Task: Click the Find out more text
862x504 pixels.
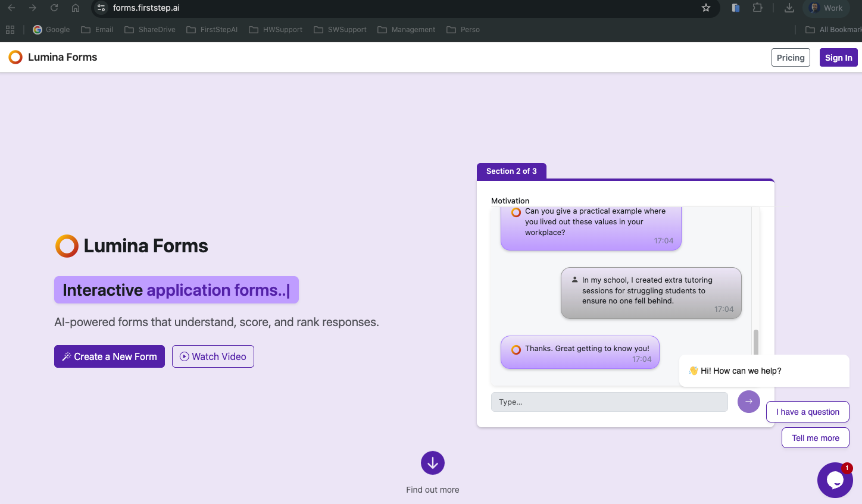Action: coord(433,490)
